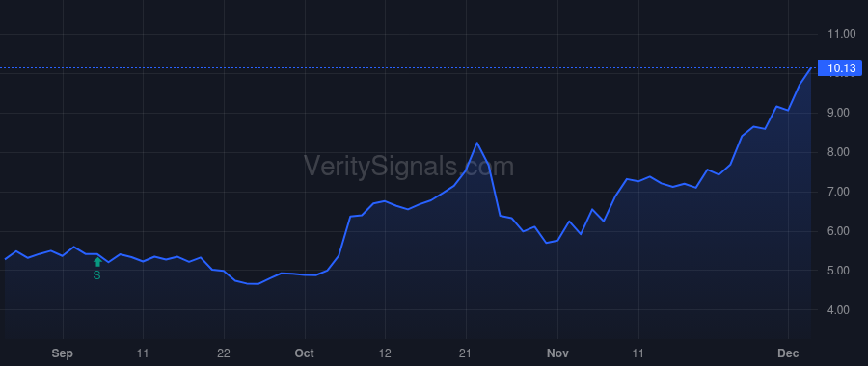Select the 21 date label on time axis
Image resolution: width=868 pixels, height=366 pixels.
(466, 353)
